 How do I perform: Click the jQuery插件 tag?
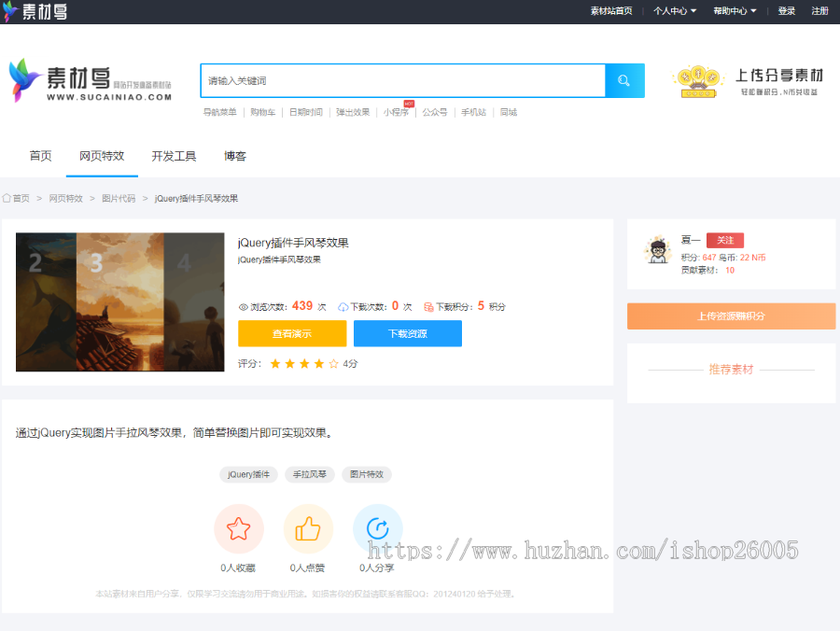(x=248, y=474)
